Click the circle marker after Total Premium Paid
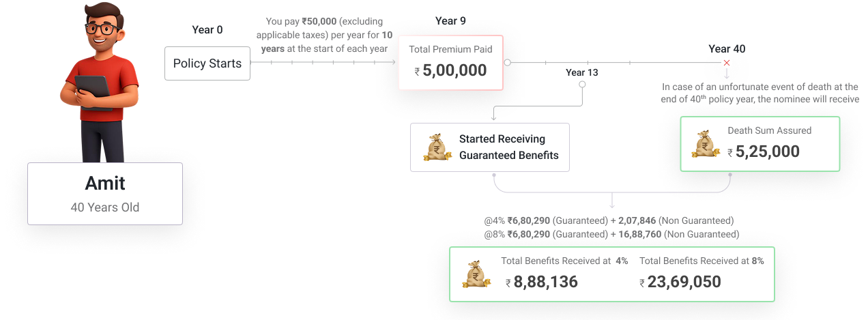This screenshot has width=868, height=320. [x=507, y=62]
